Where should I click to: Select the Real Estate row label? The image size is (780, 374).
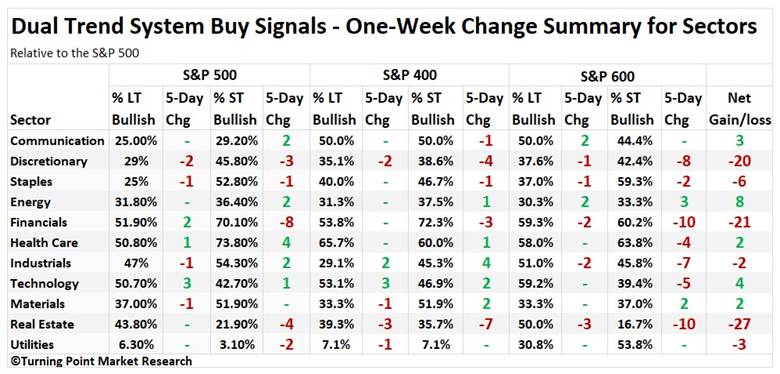click(42, 324)
